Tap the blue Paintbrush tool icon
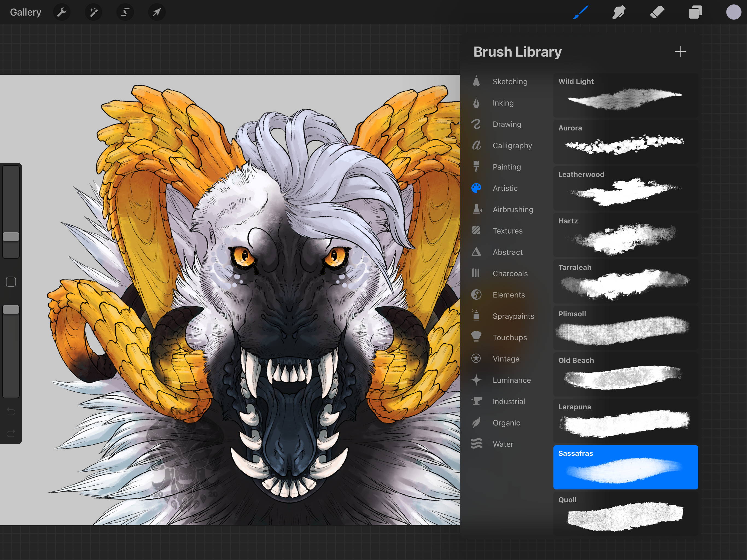Screen dimensions: 747x560 coord(581,13)
